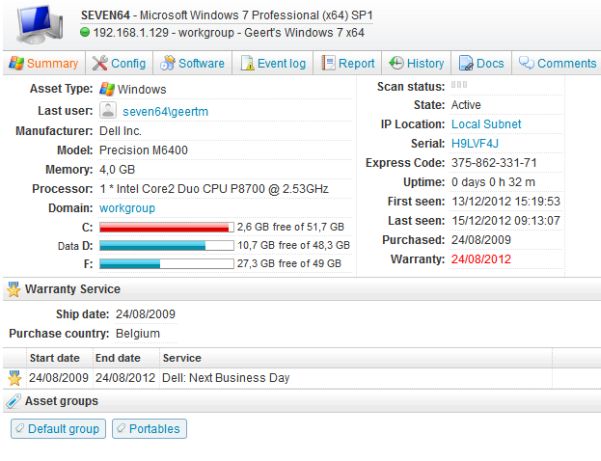
Task: Click the Service column header
Action: (182, 358)
